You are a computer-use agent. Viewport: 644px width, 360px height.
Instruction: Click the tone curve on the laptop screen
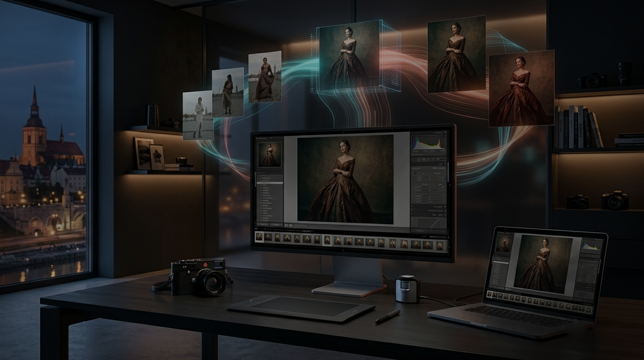tap(584, 295)
